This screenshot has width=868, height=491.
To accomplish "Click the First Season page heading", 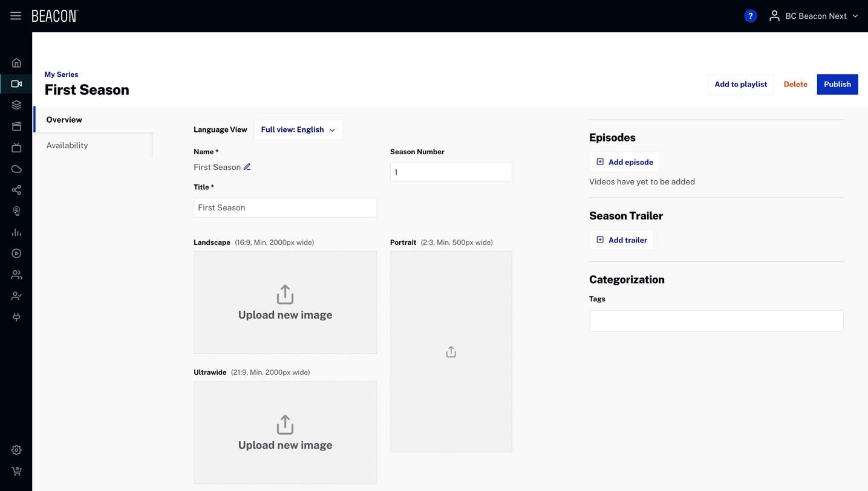I will coord(86,89).
